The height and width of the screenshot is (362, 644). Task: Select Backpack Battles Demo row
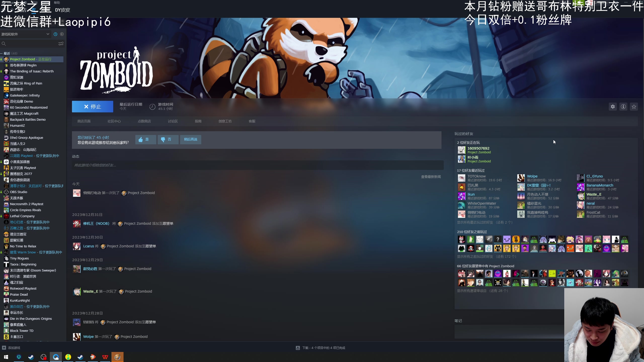[x=32, y=120]
